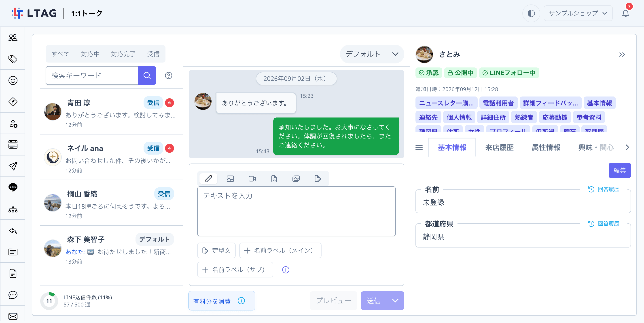Insert a 定型文 template

(x=216, y=250)
